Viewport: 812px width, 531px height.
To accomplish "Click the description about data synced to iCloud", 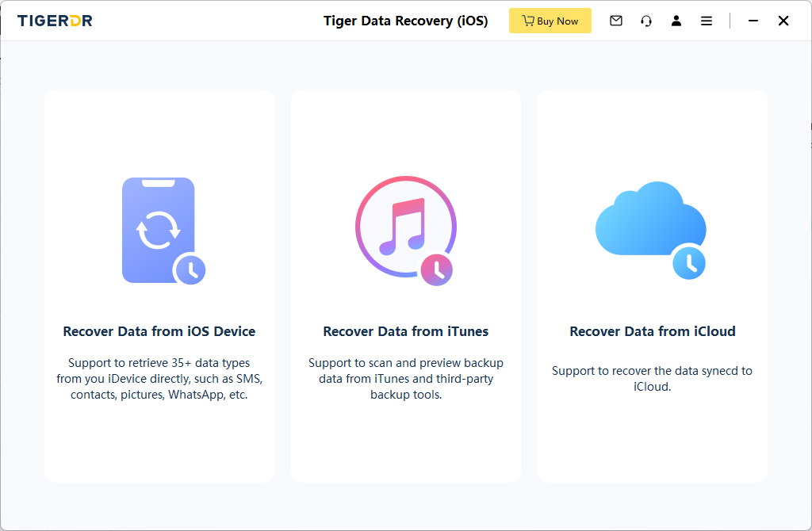I will [x=653, y=379].
